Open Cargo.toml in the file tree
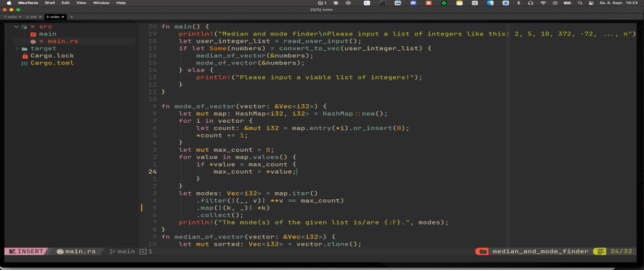Viewport: 644px width, 270px height. (52, 63)
